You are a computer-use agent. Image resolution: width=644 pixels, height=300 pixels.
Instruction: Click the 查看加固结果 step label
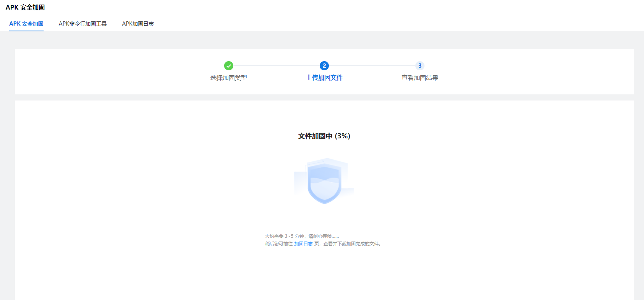(420, 78)
